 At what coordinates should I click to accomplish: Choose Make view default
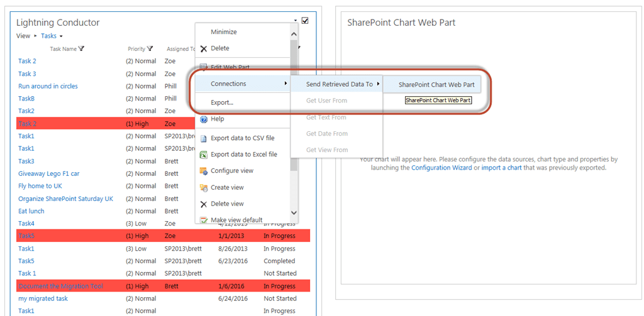coord(236,220)
